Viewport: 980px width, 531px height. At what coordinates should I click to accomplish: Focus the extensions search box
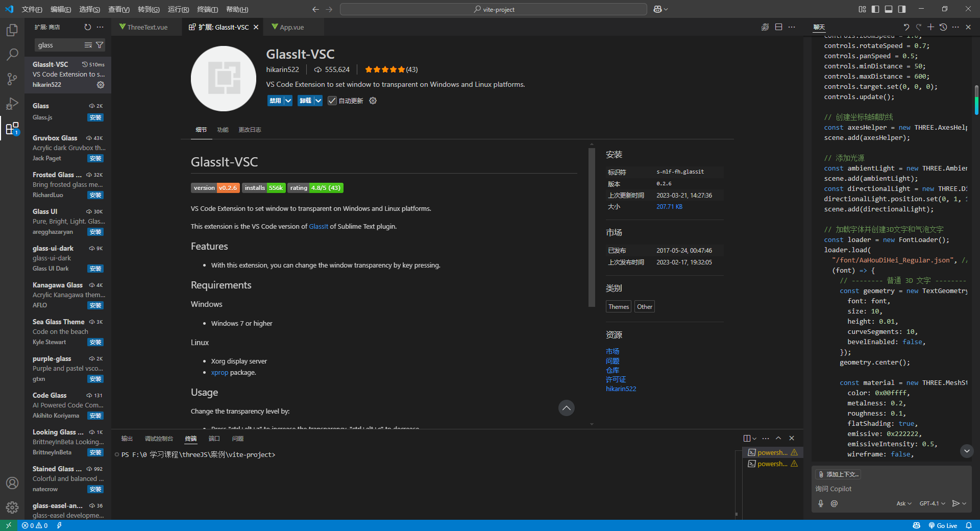pos(60,45)
